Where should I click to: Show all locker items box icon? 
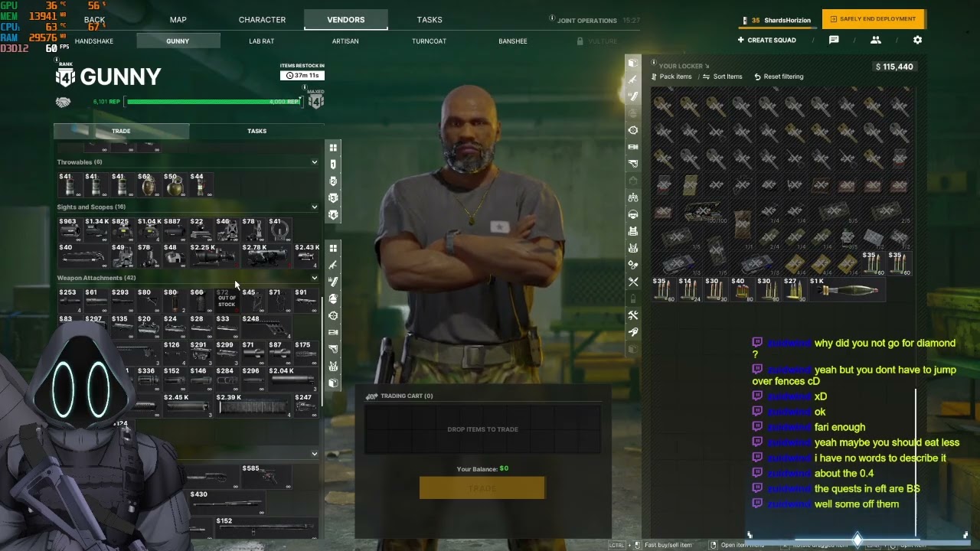(633, 63)
